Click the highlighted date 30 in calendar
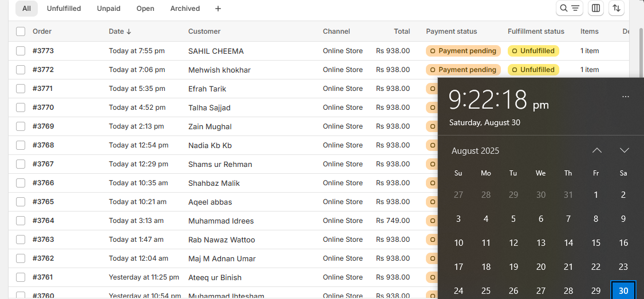The image size is (644, 299). [x=623, y=290]
